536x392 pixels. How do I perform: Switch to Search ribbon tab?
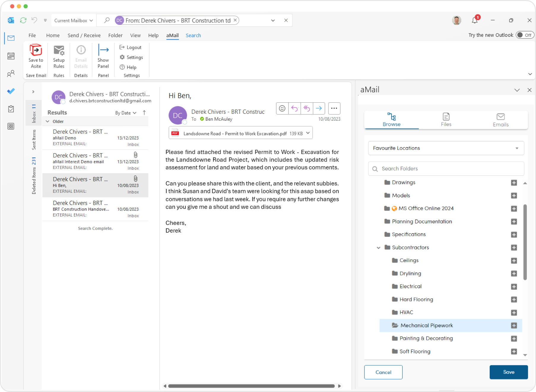[x=193, y=35]
